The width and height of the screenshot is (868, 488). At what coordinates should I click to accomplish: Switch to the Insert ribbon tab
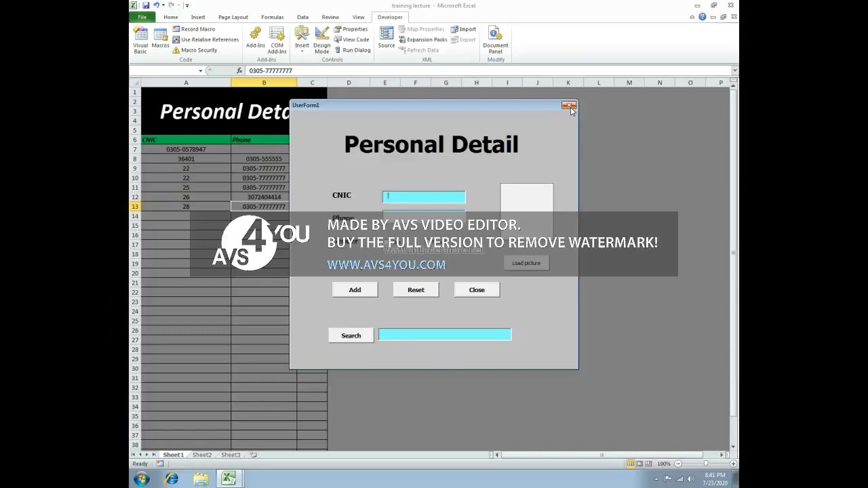coord(198,17)
